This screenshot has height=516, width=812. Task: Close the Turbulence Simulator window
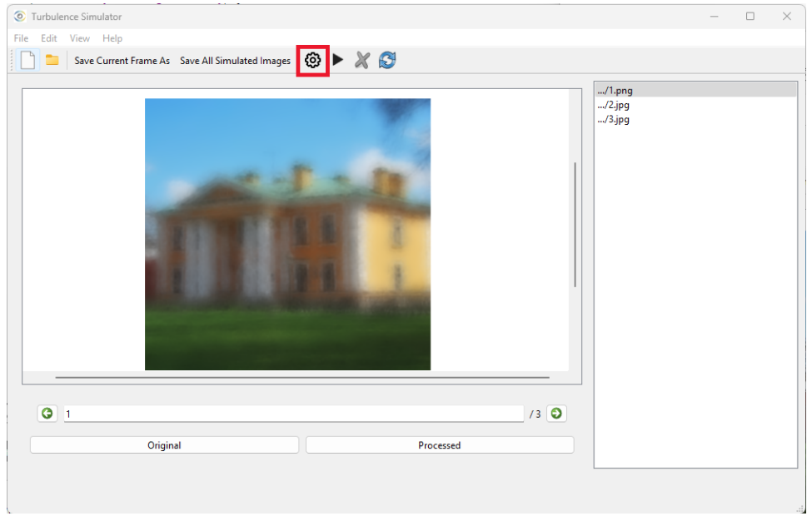[787, 16]
